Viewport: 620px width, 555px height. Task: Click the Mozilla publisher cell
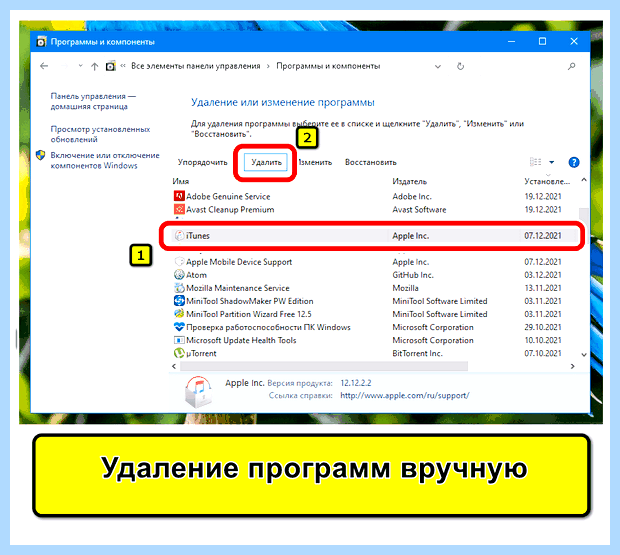pos(405,288)
